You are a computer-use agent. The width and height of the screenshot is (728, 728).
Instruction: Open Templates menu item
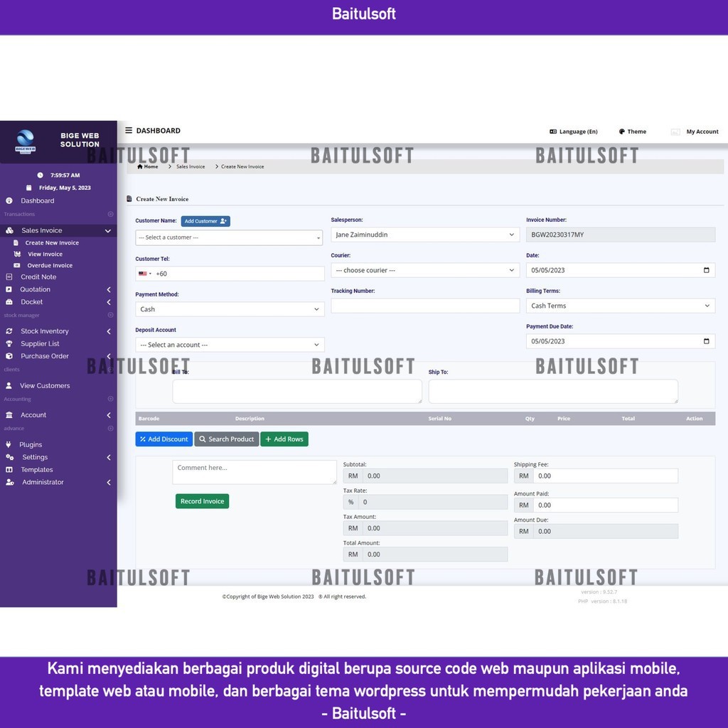point(37,469)
